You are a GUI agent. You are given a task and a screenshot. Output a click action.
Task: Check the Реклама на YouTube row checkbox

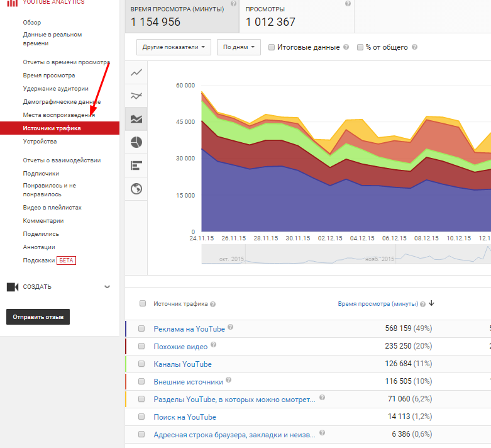(141, 328)
